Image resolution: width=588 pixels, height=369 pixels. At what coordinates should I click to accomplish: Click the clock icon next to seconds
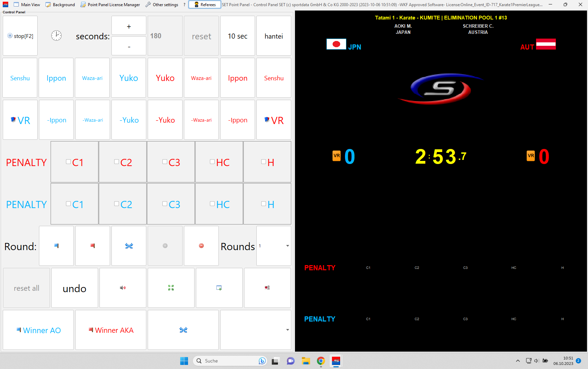point(56,36)
